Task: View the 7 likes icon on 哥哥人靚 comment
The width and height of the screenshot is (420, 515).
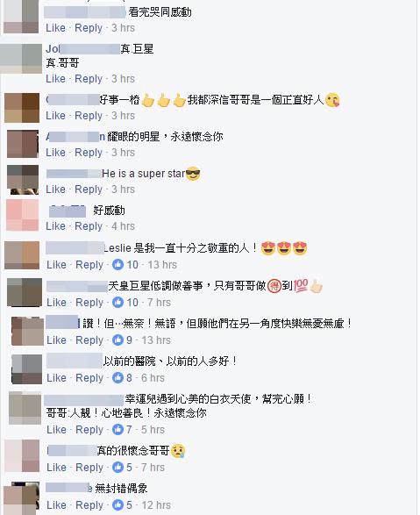Action: pos(117,429)
